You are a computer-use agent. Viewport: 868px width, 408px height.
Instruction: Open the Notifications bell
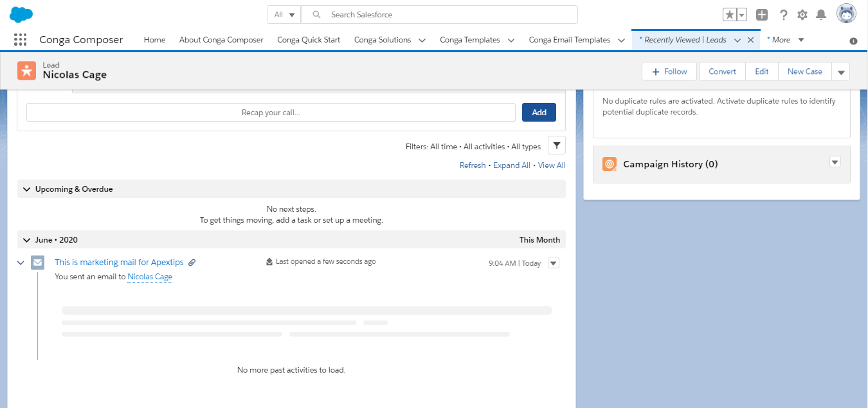click(x=821, y=15)
